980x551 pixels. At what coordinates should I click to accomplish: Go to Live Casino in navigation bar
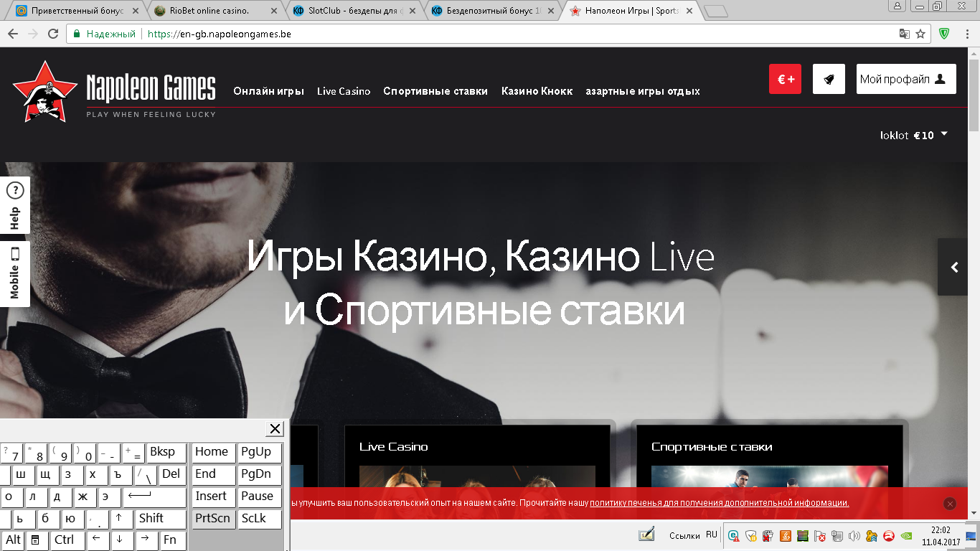click(x=344, y=91)
